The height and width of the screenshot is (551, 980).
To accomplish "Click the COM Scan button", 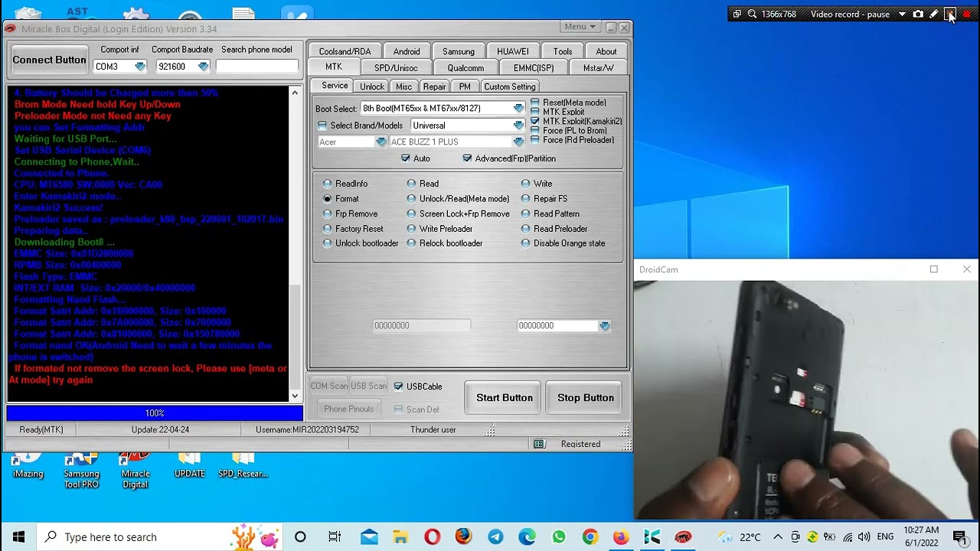I will click(x=328, y=386).
